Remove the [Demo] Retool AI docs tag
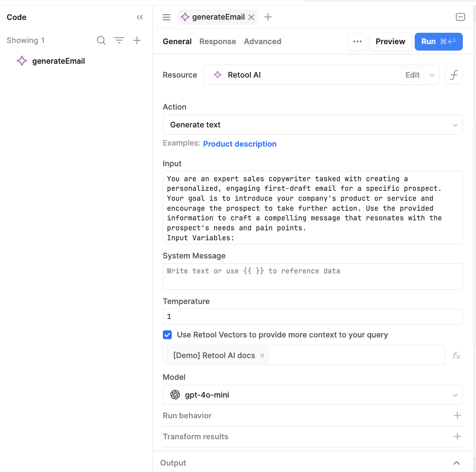The width and height of the screenshot is (476, 472). [262, 355]
